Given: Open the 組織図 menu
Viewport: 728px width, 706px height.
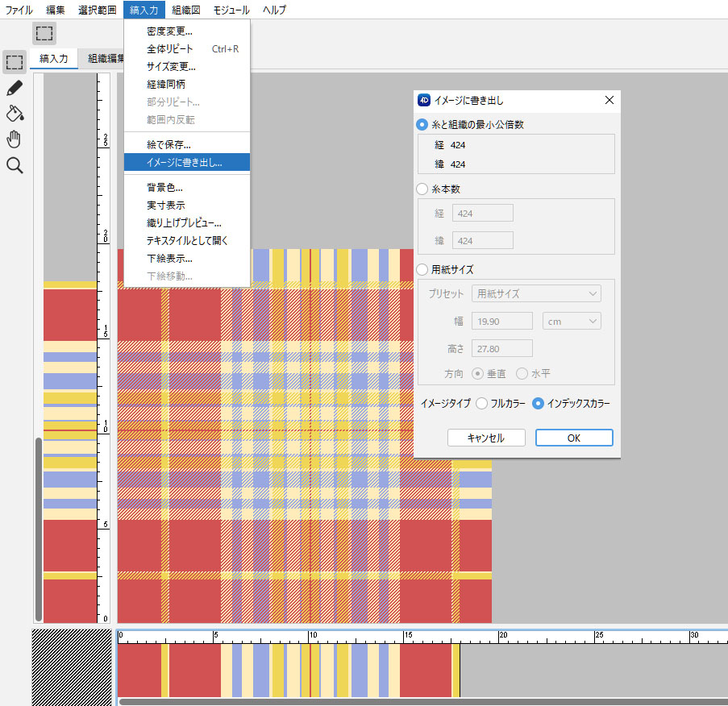Looking at the screenshot, I should point(186,10).
